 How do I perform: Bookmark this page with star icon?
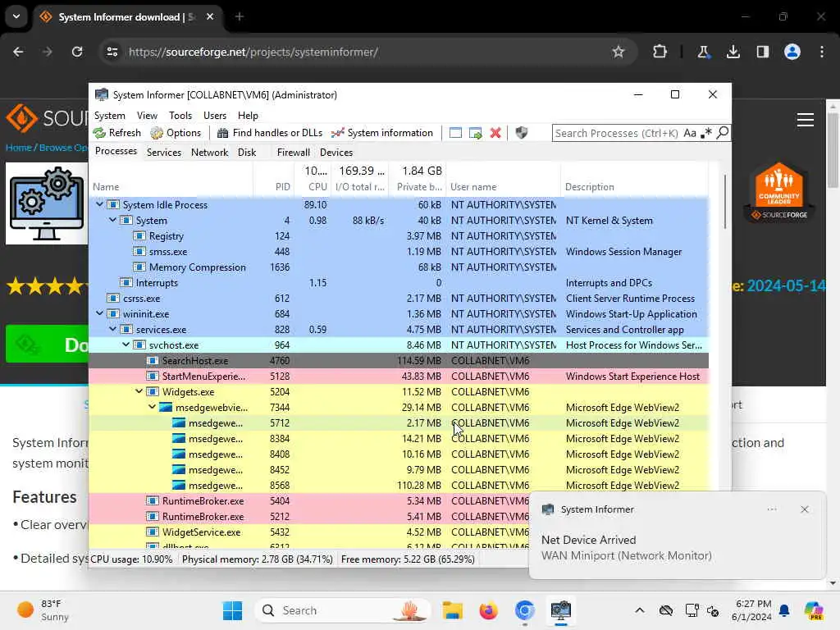619,52
